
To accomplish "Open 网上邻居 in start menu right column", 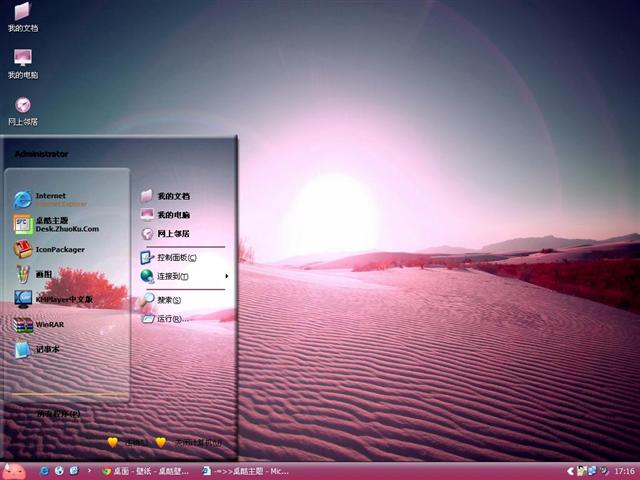I will tap(165, 233).
